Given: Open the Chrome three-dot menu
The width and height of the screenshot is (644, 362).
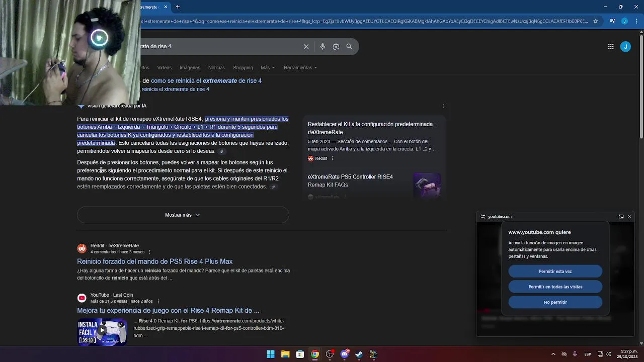Looking at the screenshot, I should pos(635,21).
